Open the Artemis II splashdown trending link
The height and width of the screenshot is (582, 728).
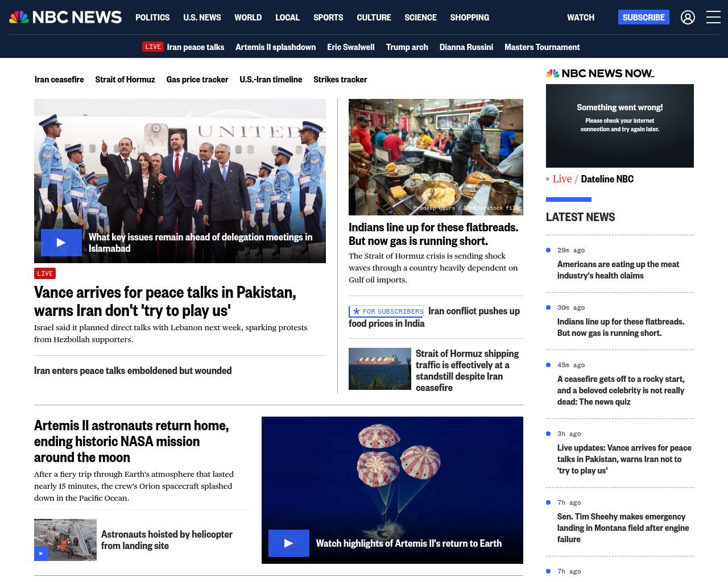tap(275, 47)
